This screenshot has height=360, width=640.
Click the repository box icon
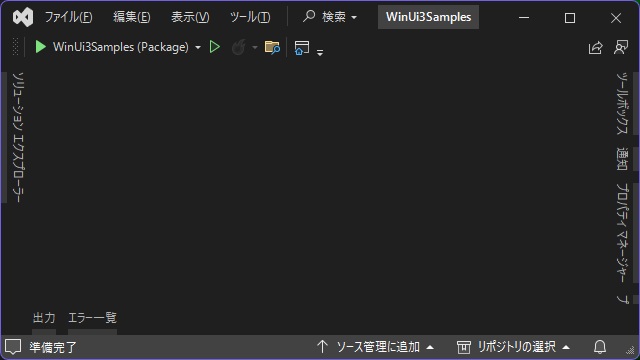[x=464, y=347]
